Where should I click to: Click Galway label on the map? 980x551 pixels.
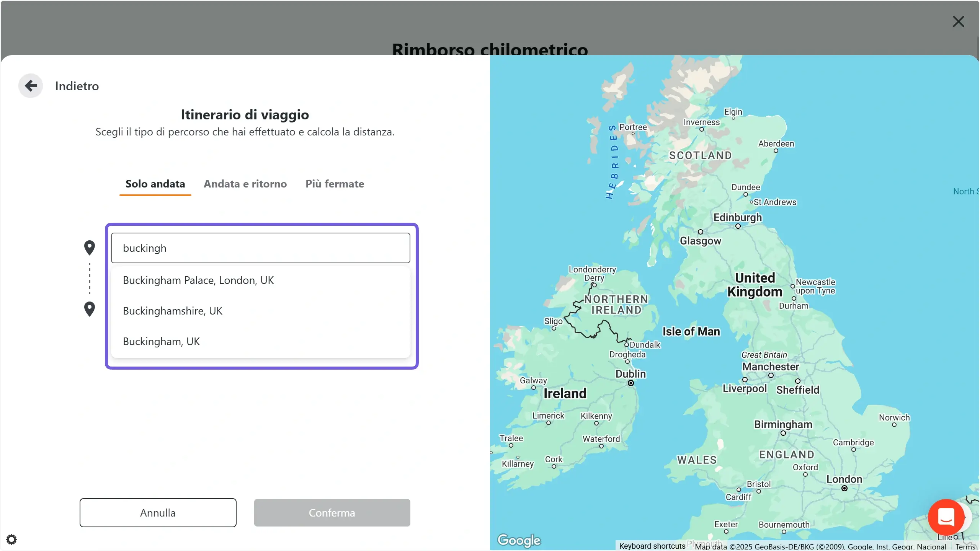[533, 380]
